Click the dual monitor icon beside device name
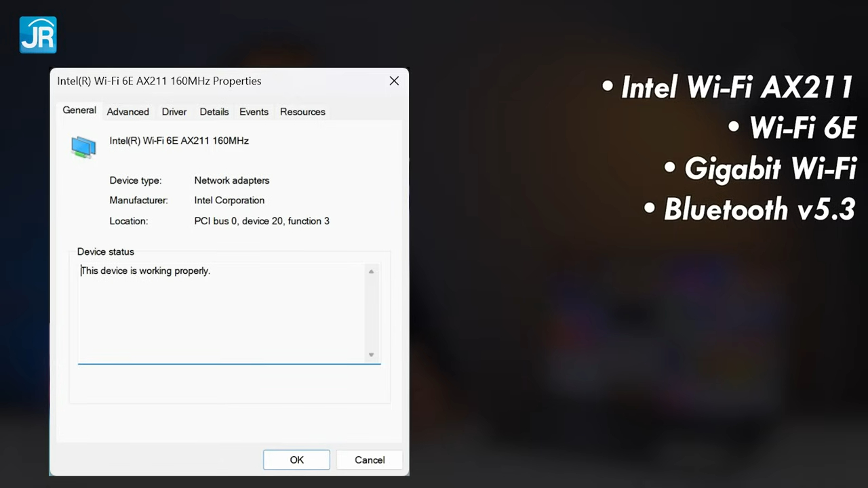 (x=83, y=146)
